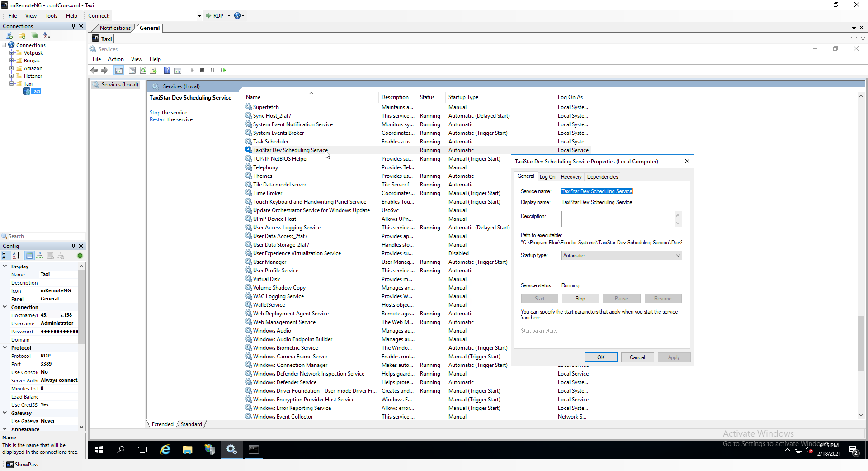The width and height of the screenshot is (868, 471).
Task: Click the Pause Service icon in toolbar
Action: coord(212,70)
